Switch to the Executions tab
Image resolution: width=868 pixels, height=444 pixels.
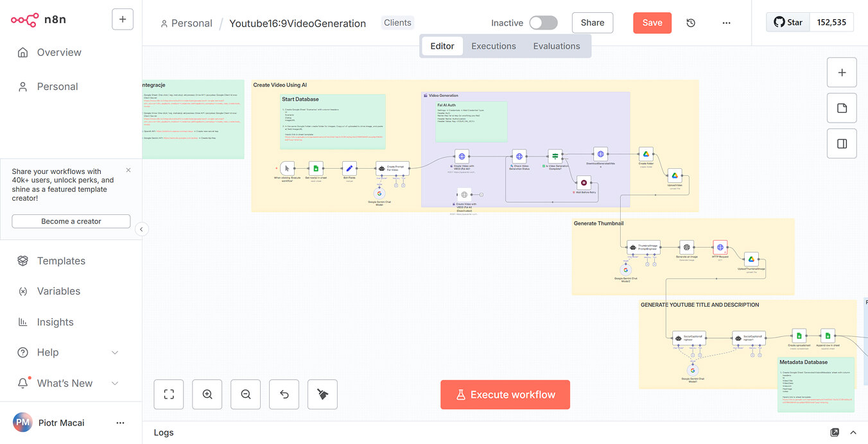coord(493,46)
